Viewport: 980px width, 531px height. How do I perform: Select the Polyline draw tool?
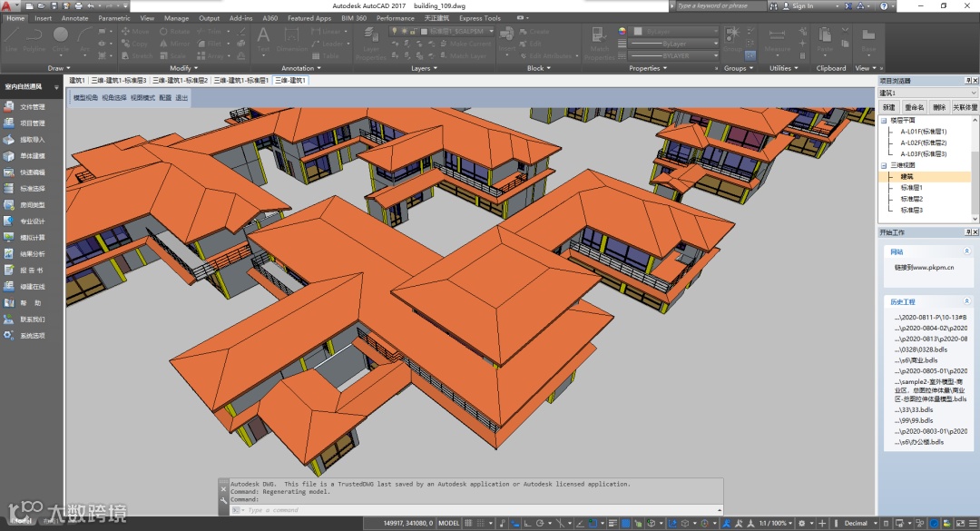[34, 39]
